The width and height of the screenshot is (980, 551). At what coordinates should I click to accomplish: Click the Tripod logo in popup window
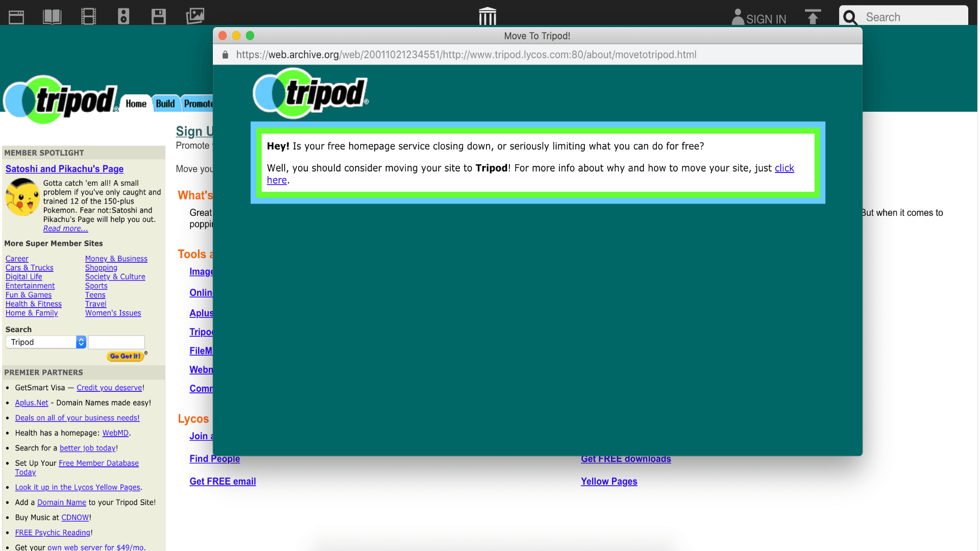(x=310, y=93)
